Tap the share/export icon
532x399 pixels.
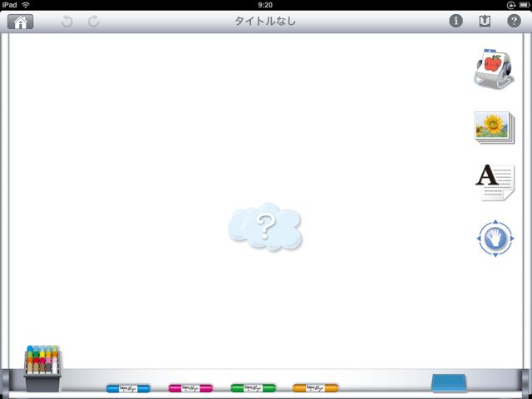click(x=485, y=21)
